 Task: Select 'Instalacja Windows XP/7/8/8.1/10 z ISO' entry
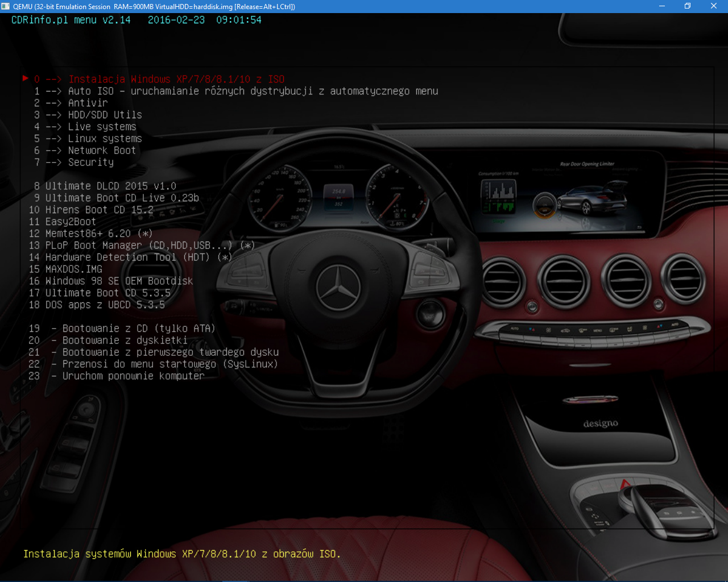159,80
